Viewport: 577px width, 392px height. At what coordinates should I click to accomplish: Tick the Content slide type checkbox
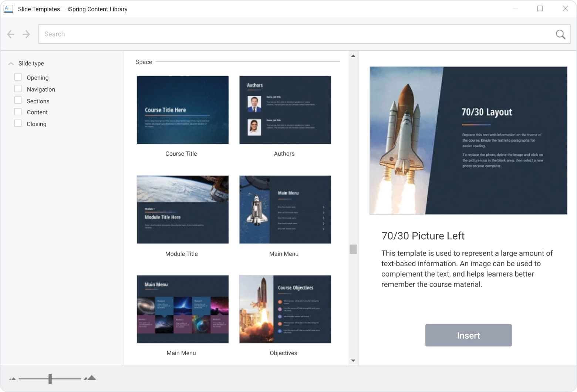[18, 112]
